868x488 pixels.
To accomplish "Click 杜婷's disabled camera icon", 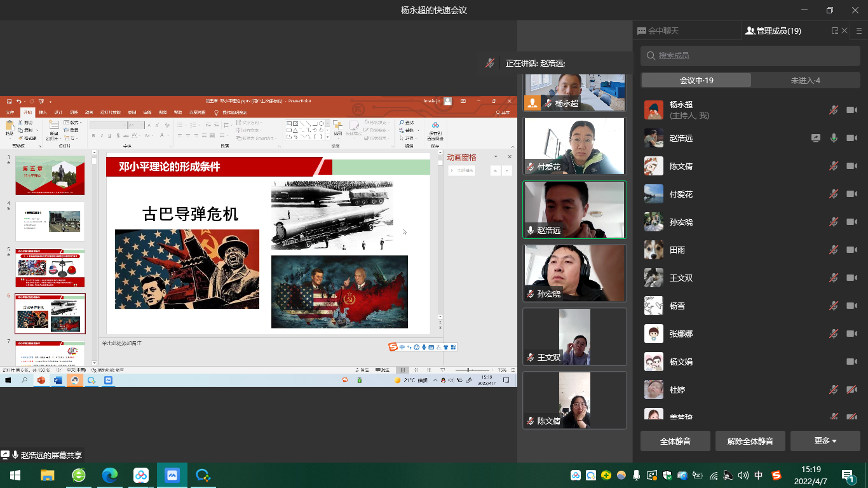I will click(x=851, y=390).
